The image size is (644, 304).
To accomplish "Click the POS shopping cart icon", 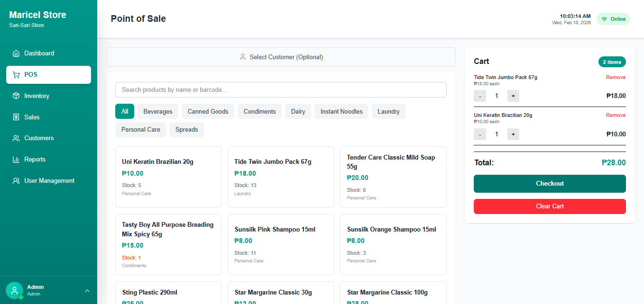I will pyautogui.click(x=16, y=75).
